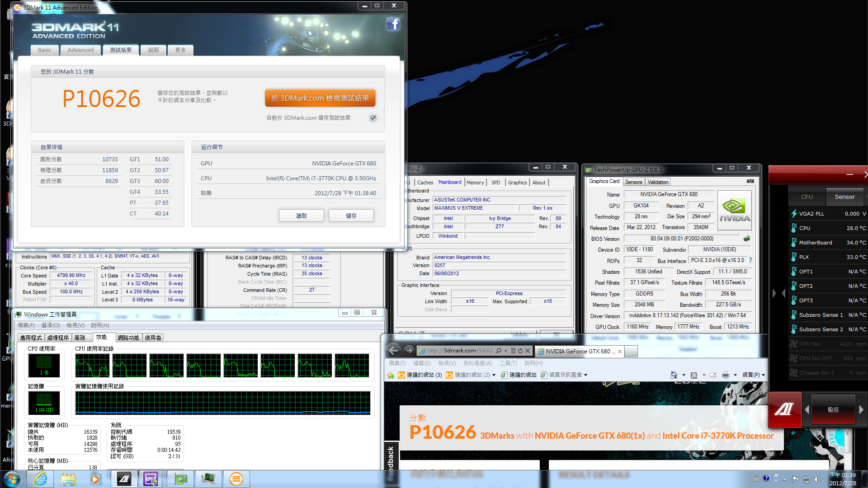Click AI Suite previous arrow beside 監控
The image size is (868, 488).
(x=807, y=409)
